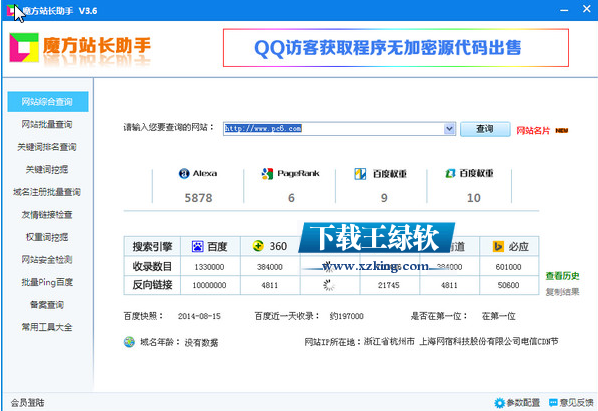Click the first 百度权重 blue icon

point(360,174)
